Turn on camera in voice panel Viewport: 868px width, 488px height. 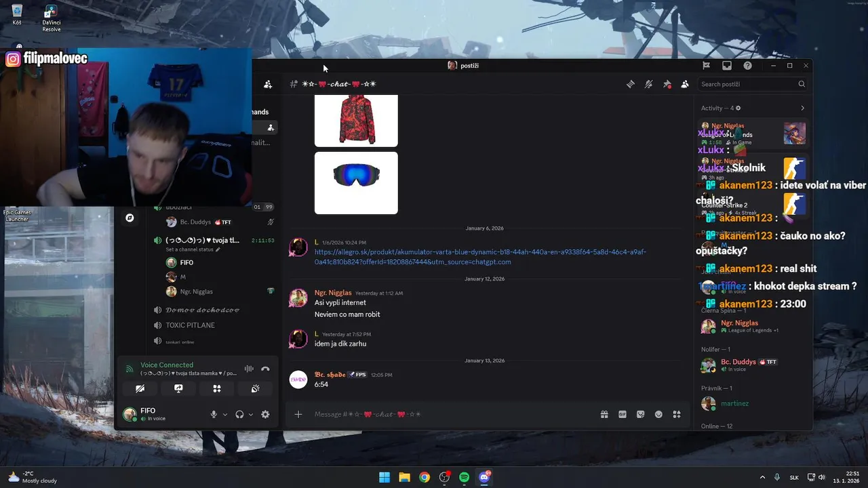[x=140, y=388]
